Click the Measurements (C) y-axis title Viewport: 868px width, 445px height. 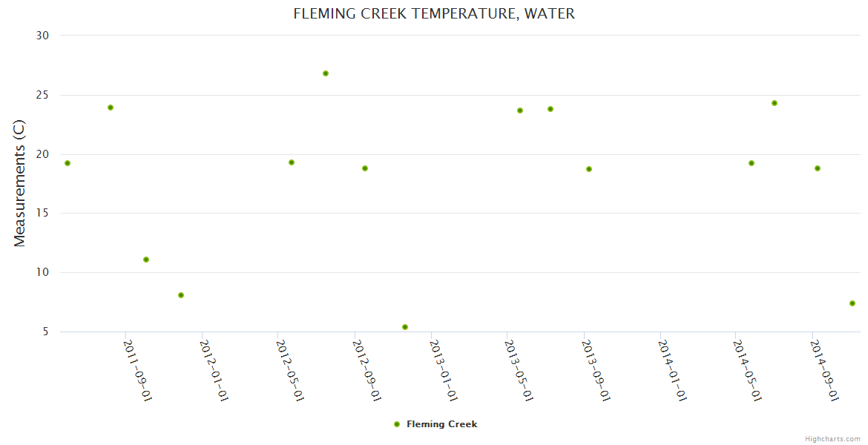pos(20,183)
